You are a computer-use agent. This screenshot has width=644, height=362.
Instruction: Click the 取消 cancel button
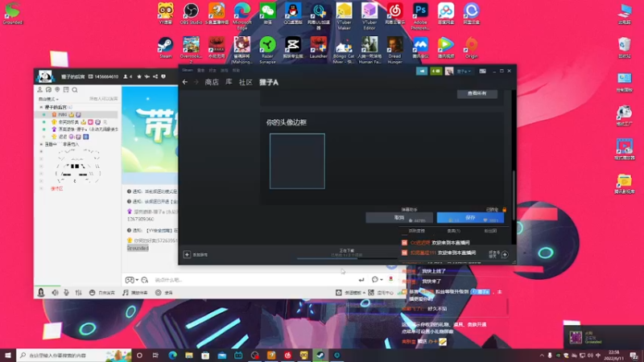[x=398, y=217]
